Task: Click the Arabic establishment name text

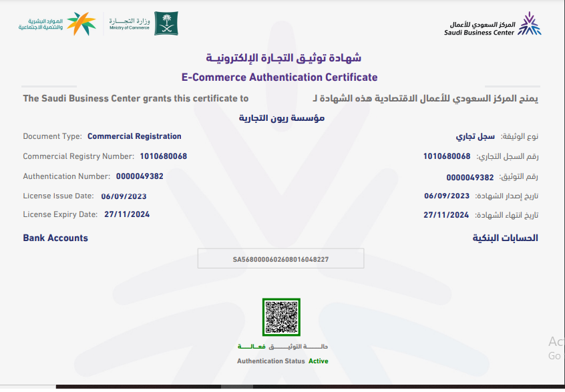Action: (282, 118)
